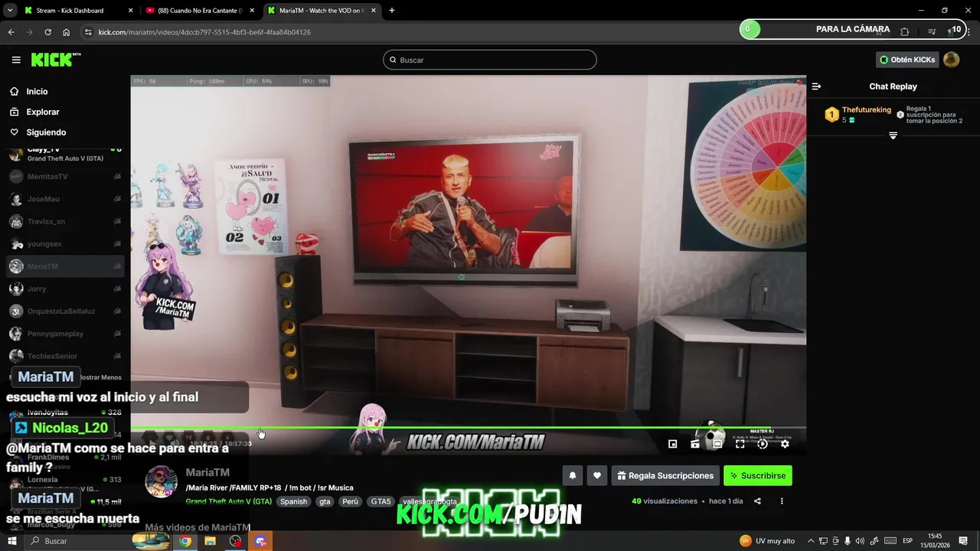
Task: Open user profile avatar menu
Action: coord(952,60)
